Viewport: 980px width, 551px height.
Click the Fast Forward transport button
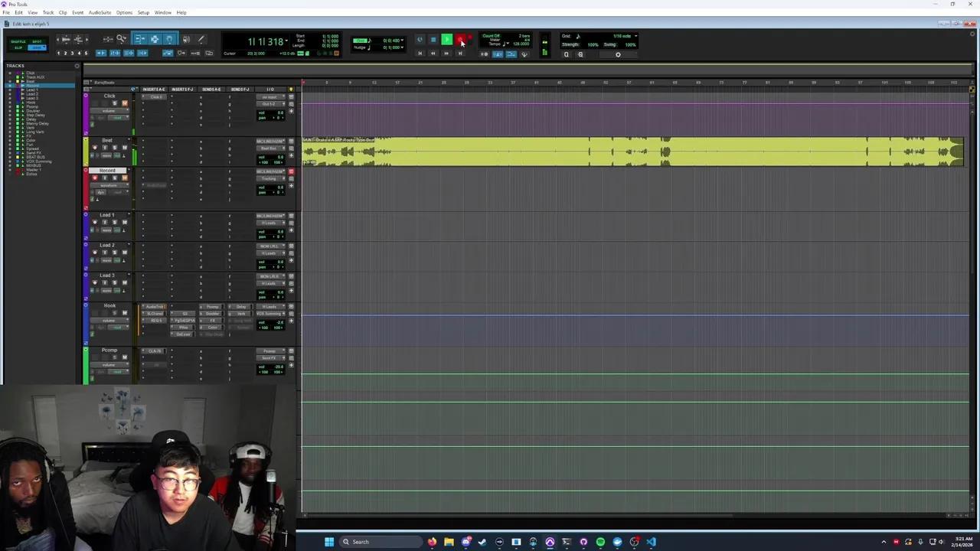[x=446, y=54]
